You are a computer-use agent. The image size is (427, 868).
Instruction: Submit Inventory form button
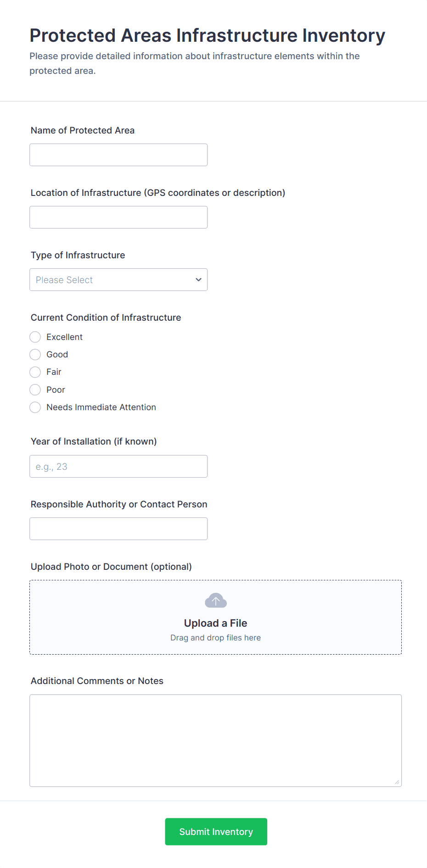[216, 832]
